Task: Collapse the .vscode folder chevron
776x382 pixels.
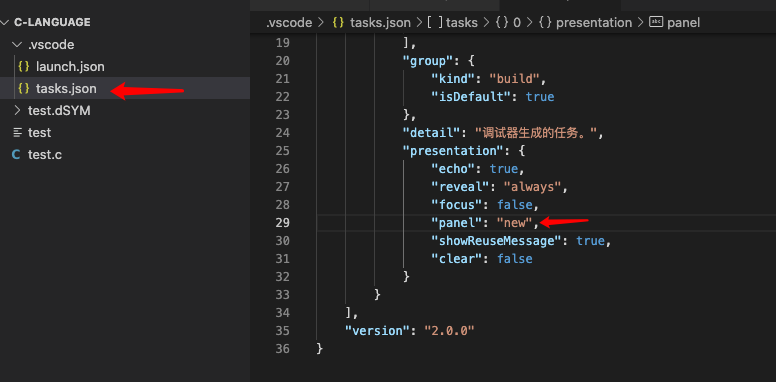Action: click(17, 45)
